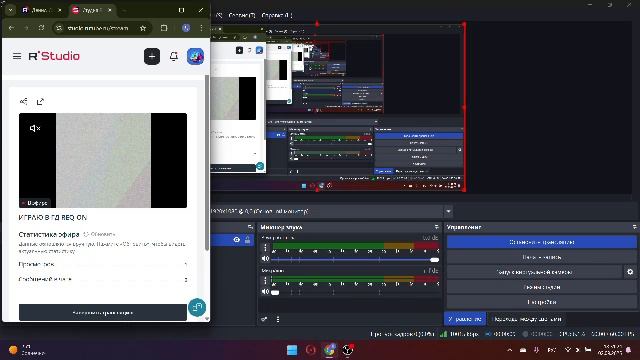Viewport: 640px width, 360px height.
Task: Click the R'Studio page vertical scrollbar
Action: pyautogui.click(x=207, y=162)
